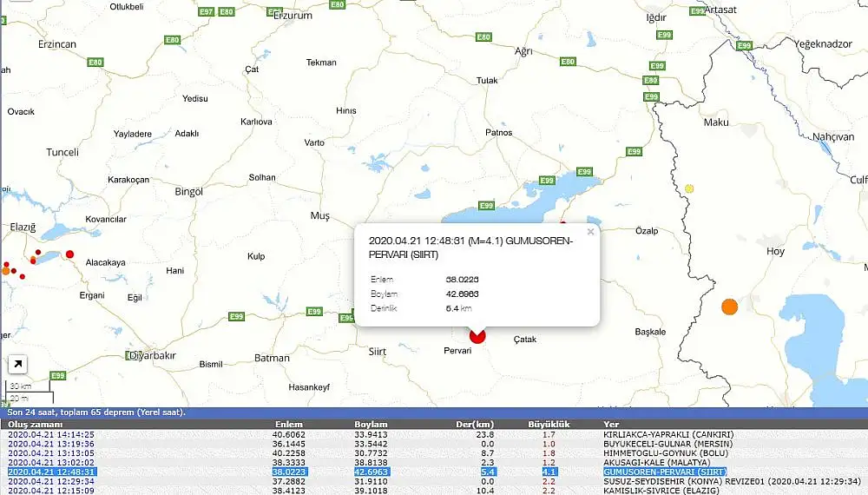Click longitude 42.6963 in the highlighted table row

372,472
